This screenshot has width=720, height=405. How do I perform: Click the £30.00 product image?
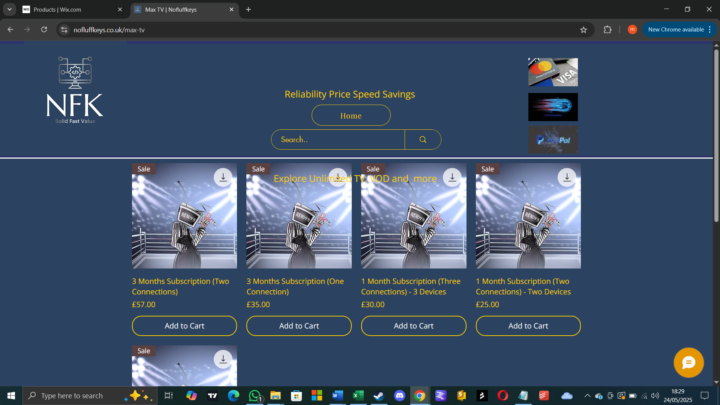pyautogui.click(x=413, y=216)
